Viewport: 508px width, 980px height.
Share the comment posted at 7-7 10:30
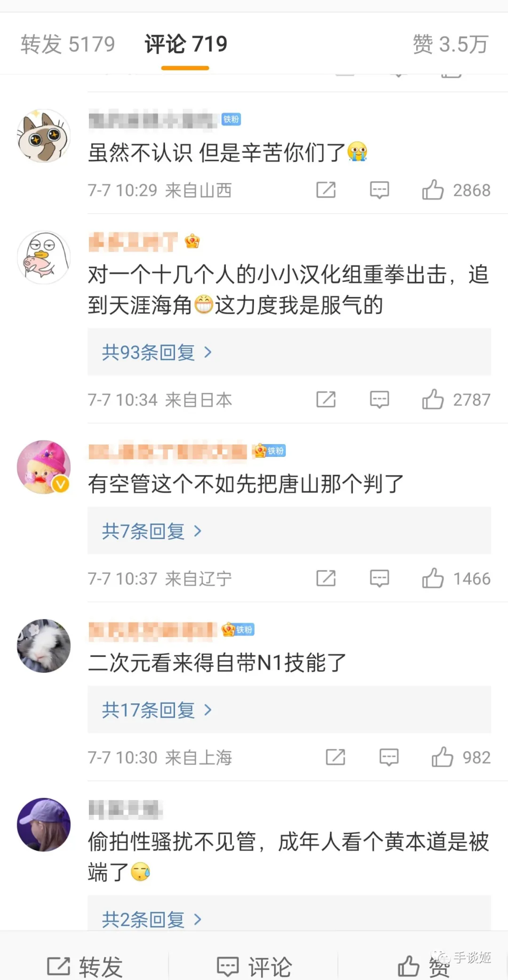335,757
